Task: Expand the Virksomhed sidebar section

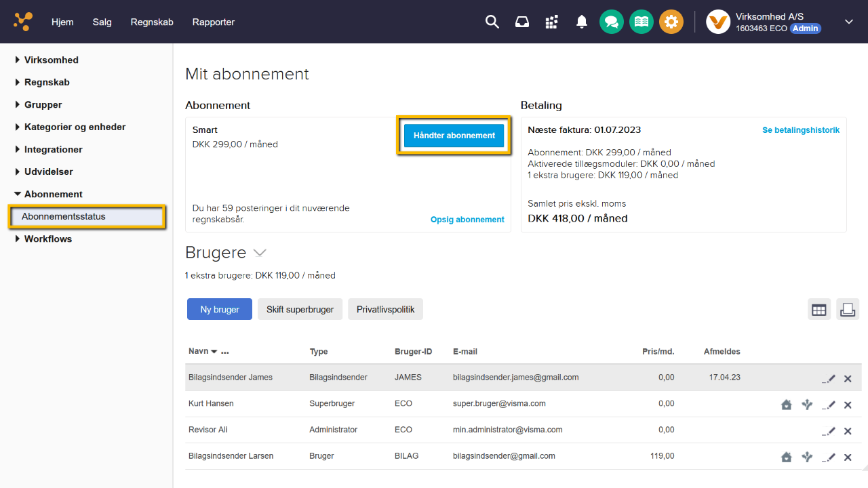Action: (x=52, y=60)
